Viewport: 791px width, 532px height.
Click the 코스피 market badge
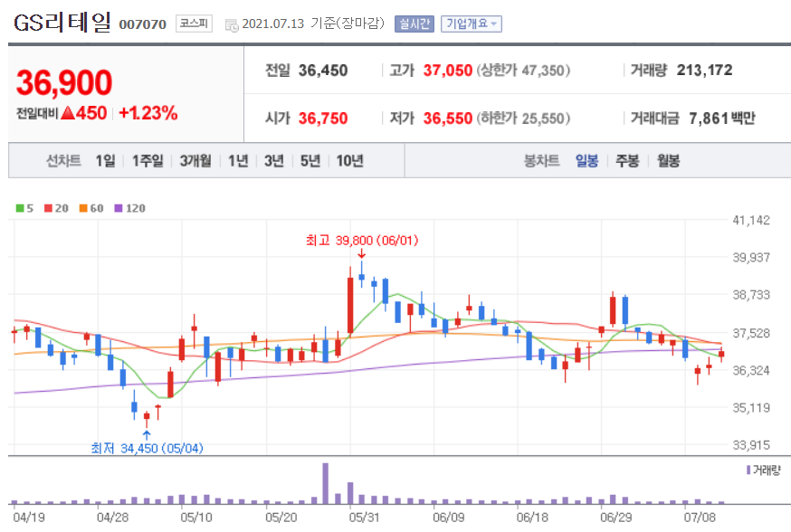pos(194,24)
